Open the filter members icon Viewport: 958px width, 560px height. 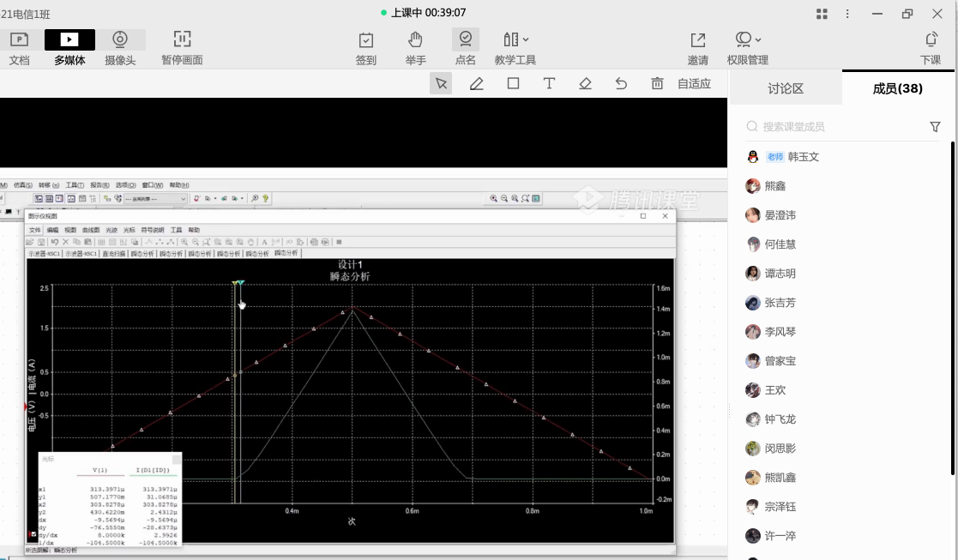click(x=935, y=127)
